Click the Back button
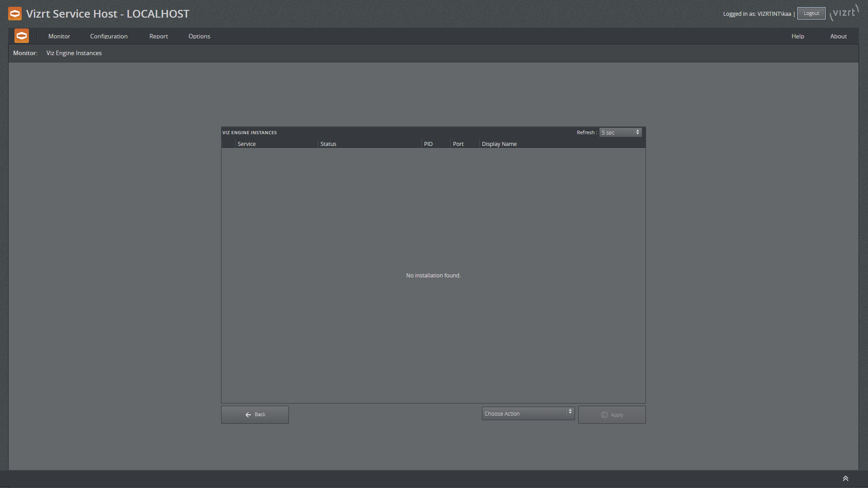868x488 pixels. pyautogui.click(x=255, y=415)
